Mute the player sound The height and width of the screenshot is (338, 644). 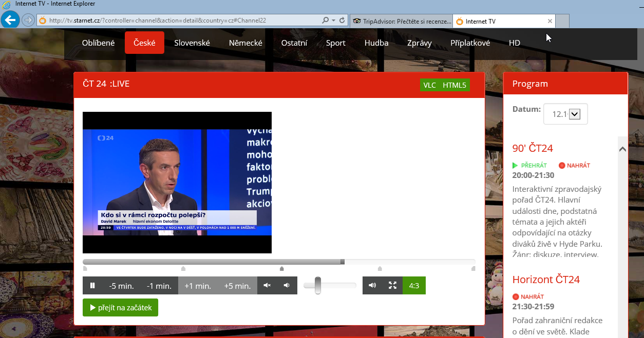tap(267, 286)
